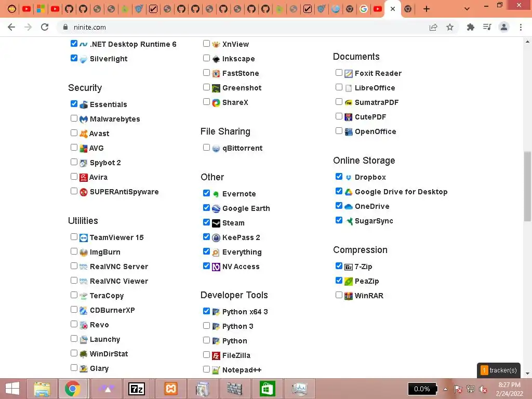
Task: Uncheck the NV Access checkbox
Action: click(x=206, y=266)
